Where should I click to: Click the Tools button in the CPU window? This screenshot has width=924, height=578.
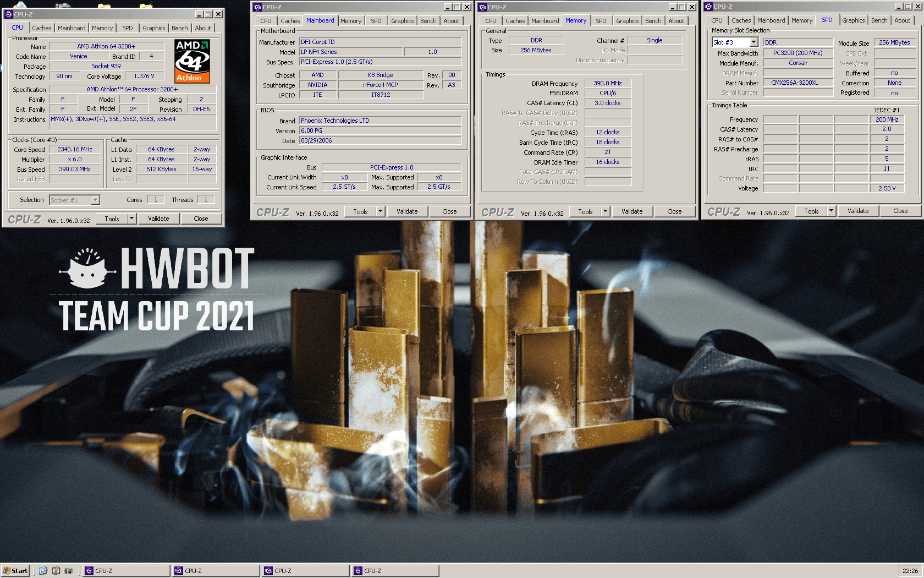coord(112,219)
